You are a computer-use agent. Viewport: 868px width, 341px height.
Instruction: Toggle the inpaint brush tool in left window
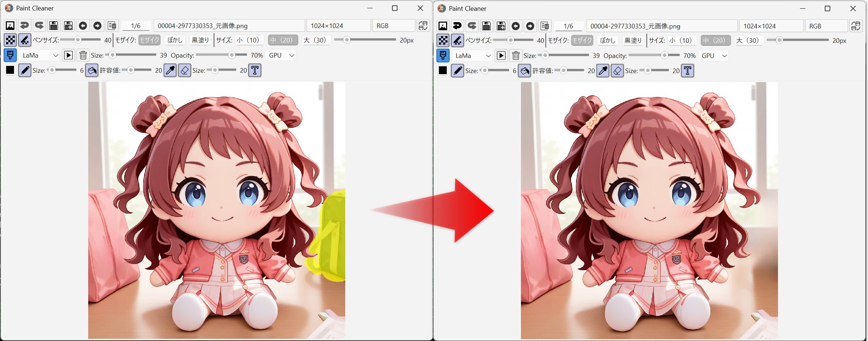point(10,55)
